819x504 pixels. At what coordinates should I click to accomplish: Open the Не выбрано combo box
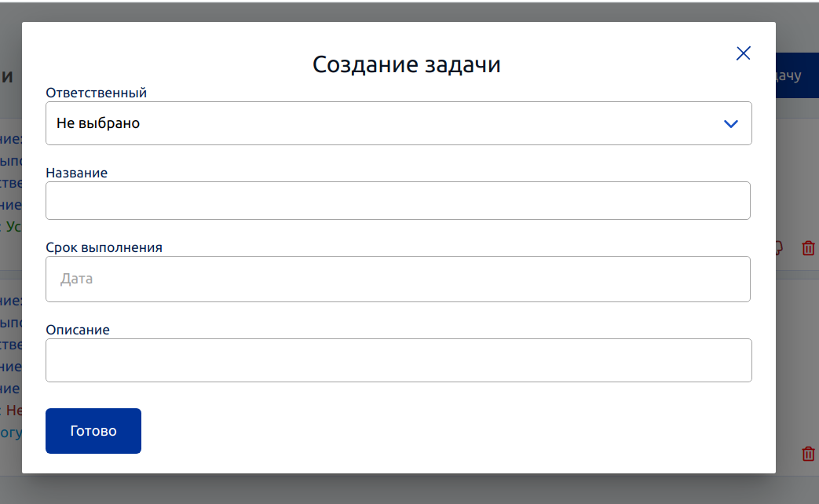tap(399, 123)
